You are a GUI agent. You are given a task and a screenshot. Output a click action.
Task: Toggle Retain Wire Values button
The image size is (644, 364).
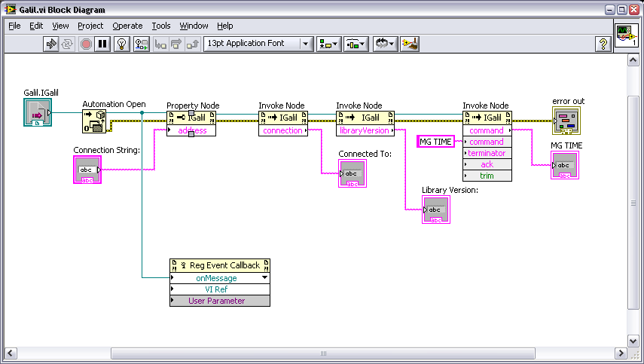click(142, 44)
